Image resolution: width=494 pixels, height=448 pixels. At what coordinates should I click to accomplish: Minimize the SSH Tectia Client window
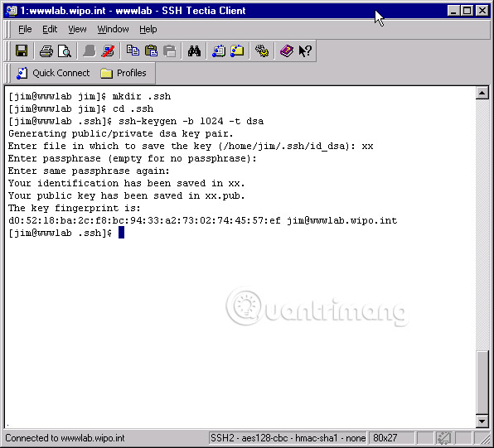coord(453,11)
